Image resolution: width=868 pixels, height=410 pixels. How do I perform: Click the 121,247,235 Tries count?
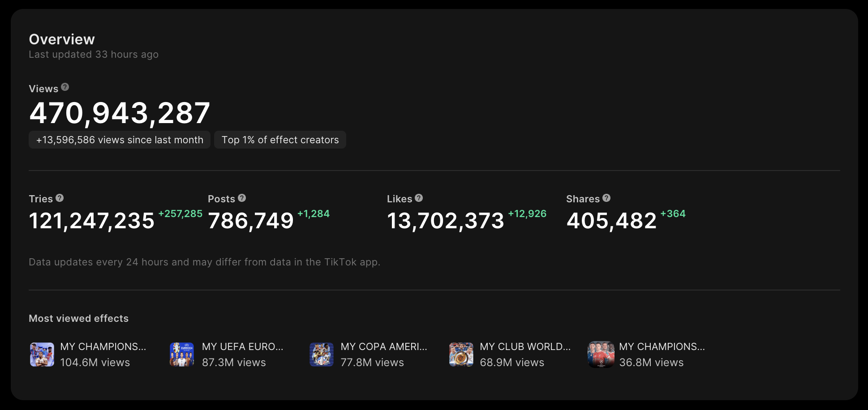(92, 221)
